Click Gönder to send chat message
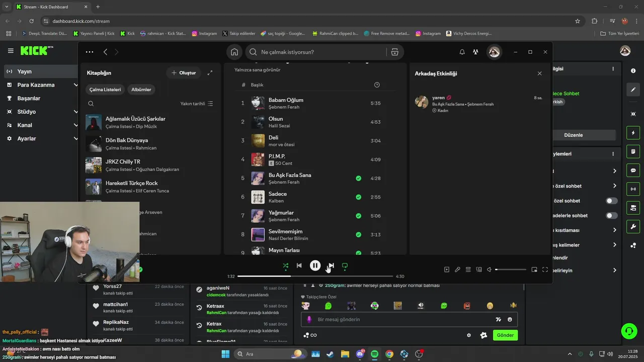Viewport: 644px width, 362px height. point(505,335)
